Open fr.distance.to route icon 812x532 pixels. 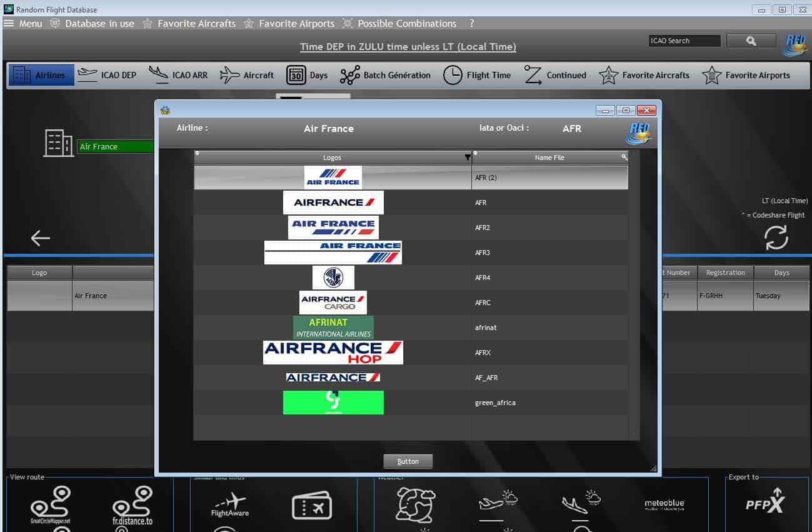tap(132, 505)
